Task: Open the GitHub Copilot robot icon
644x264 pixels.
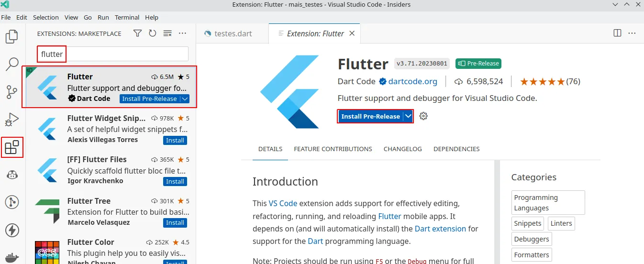Action: (11, 175)
